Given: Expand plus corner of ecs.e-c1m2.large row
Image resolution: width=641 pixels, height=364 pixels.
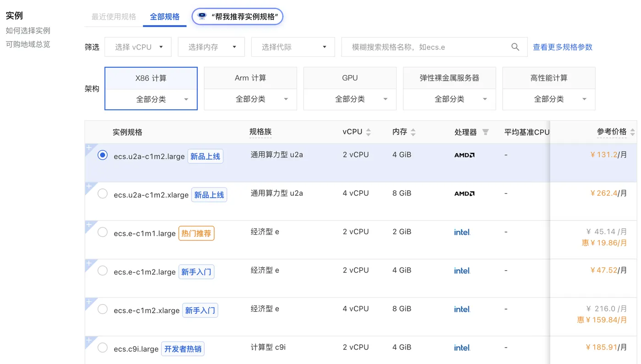Looking at the screenshot, I should [90, 263].
